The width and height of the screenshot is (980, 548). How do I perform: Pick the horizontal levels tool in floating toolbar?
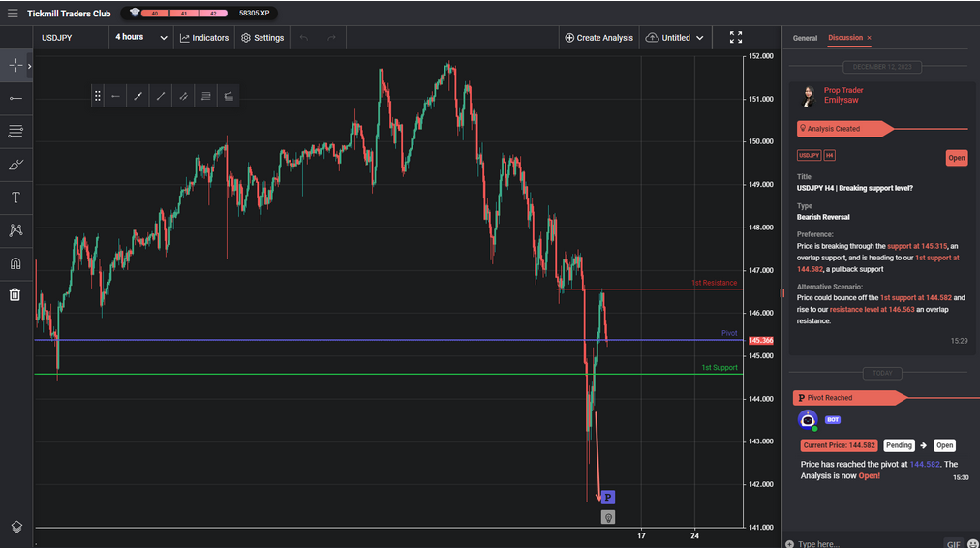(205, 96)
